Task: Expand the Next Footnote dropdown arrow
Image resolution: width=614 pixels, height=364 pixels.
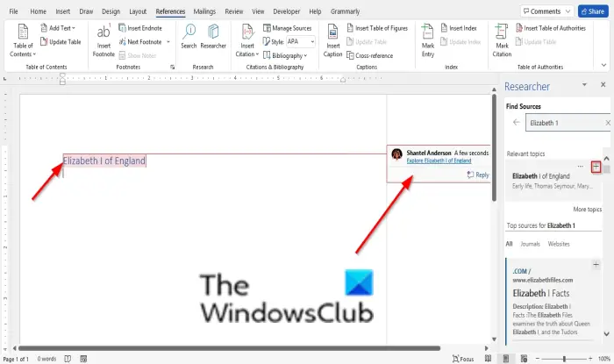Action: point(168,42)
